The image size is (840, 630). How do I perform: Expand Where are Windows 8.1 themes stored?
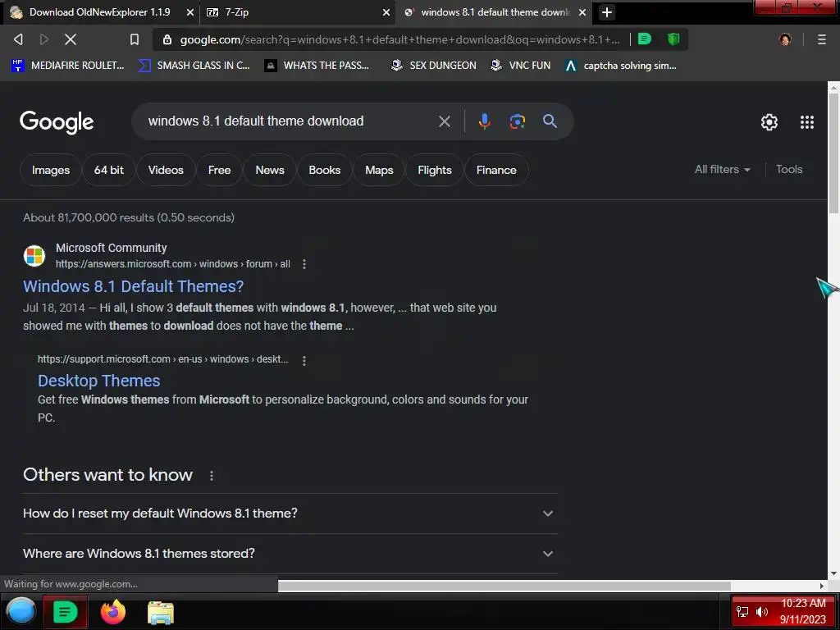point(290,554)
